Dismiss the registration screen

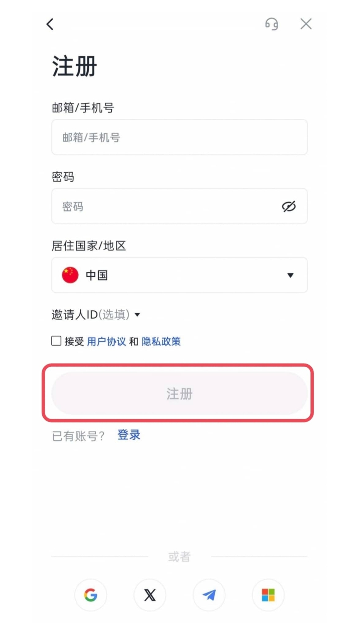[x=305, y=24]
